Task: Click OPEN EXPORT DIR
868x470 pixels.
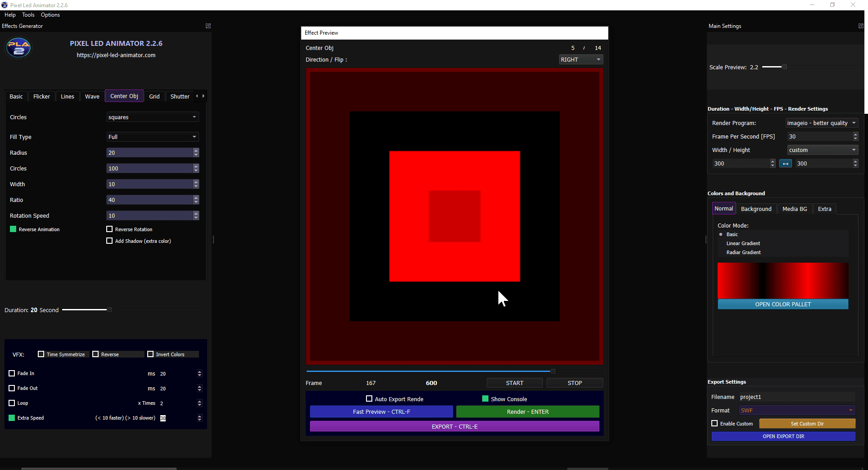Action: [783, 436]
